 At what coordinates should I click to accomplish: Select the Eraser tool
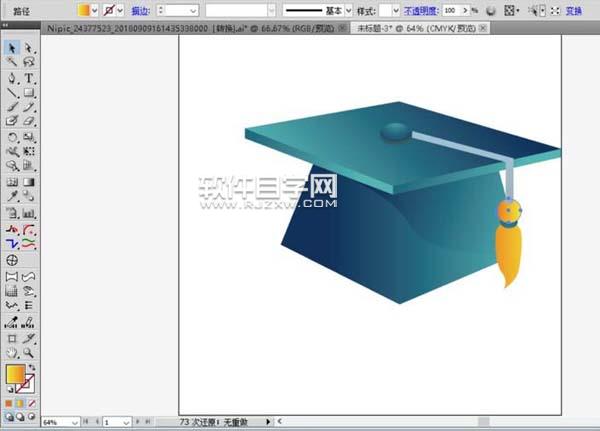coord(29,121)
